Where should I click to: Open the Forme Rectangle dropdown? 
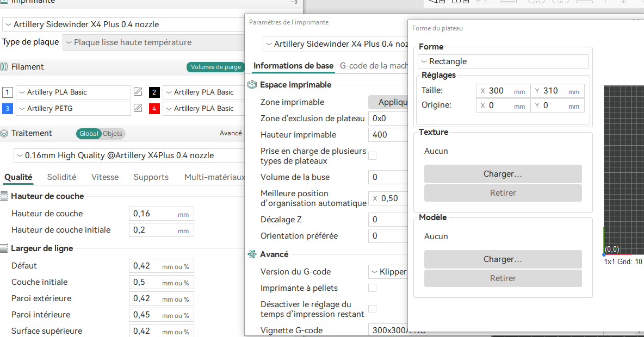(503, 61)
